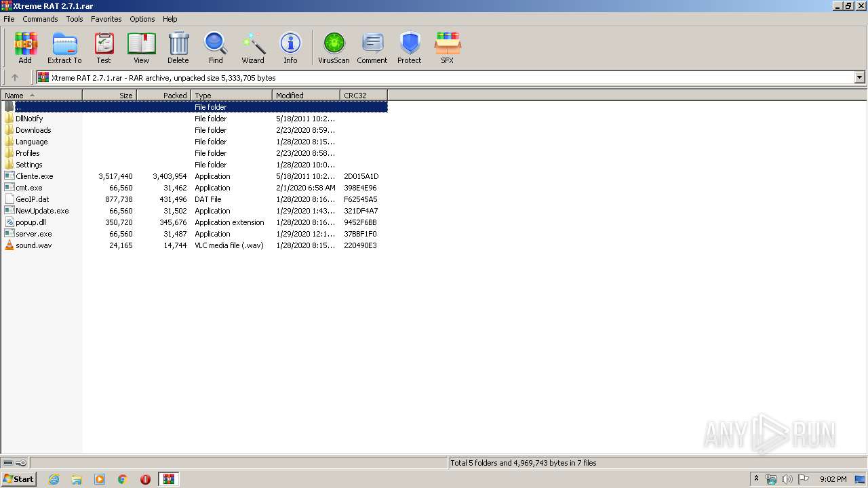868x488 pixels.
Task: Open the archive path dropdown
Action: click(859, 77)
